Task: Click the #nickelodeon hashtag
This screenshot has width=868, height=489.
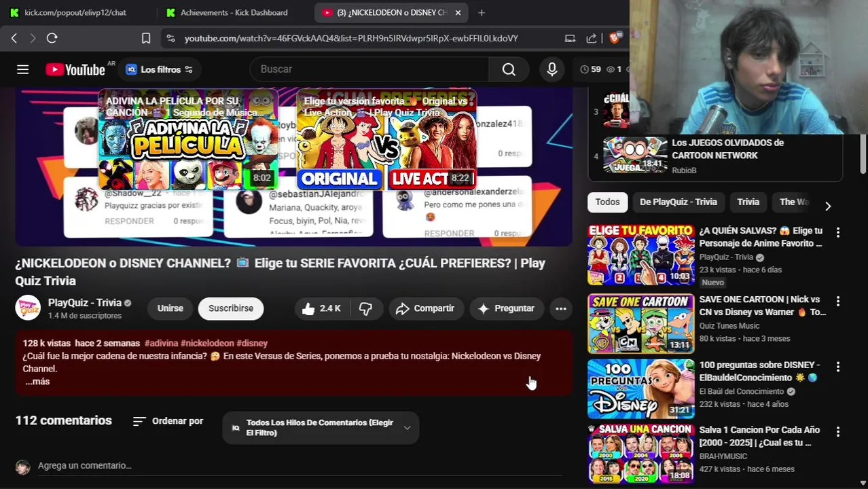Action: tap(207, 344)
